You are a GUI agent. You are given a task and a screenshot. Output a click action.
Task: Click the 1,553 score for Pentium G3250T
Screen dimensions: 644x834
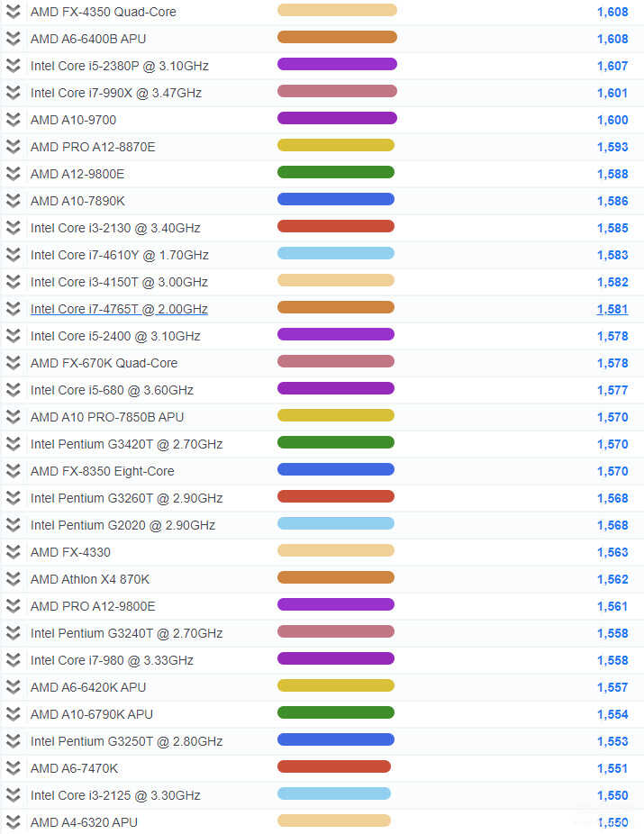point(612,741)
